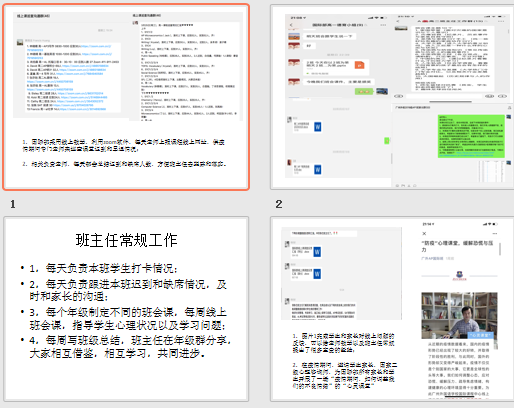514x408 pixels.
Task: Select slide 1 thumbnail with orange border
Action: point(126,97)
